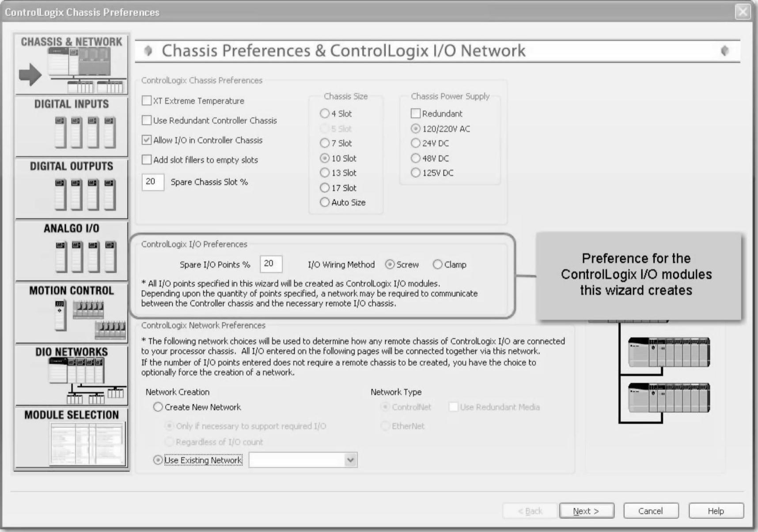Screen dimensions: 758x532
Task: Open the Digital Inputs wizard page
Action: [72, 126]
